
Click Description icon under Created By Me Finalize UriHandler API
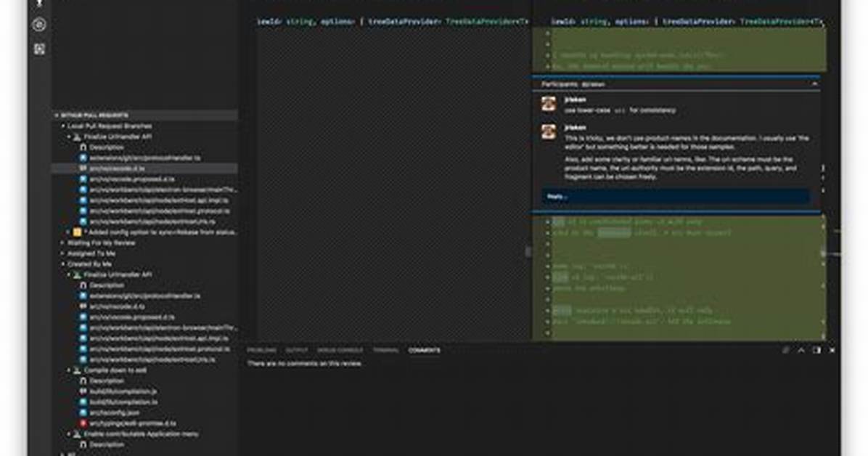click(x=83, y=285)
